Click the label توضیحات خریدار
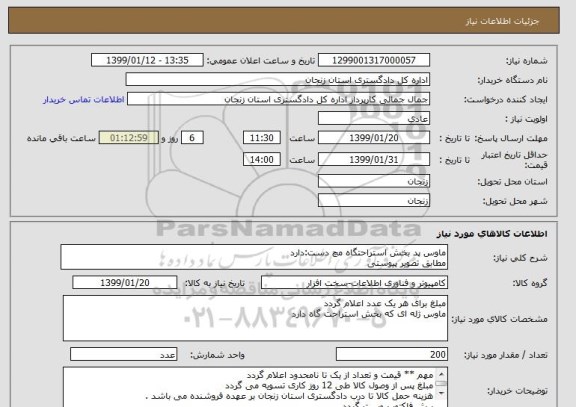The height and width of the screenshot is (407, 576). coord(517,391)
